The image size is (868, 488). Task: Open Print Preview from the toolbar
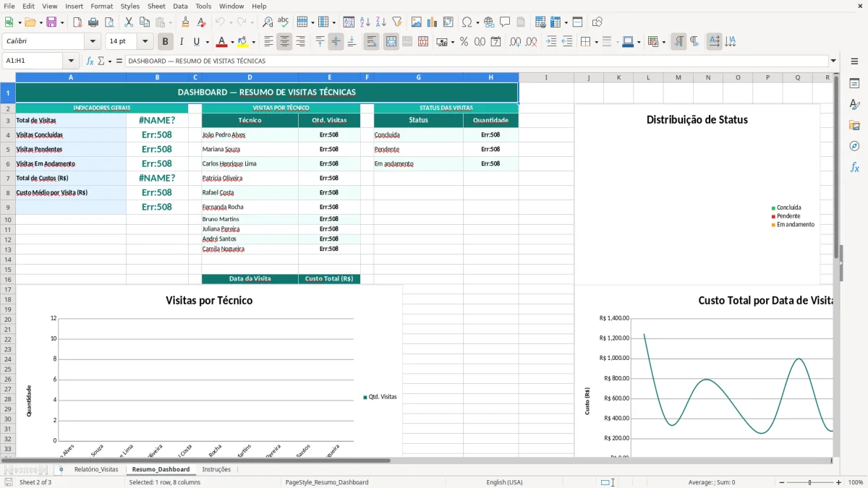click(109, 22)
